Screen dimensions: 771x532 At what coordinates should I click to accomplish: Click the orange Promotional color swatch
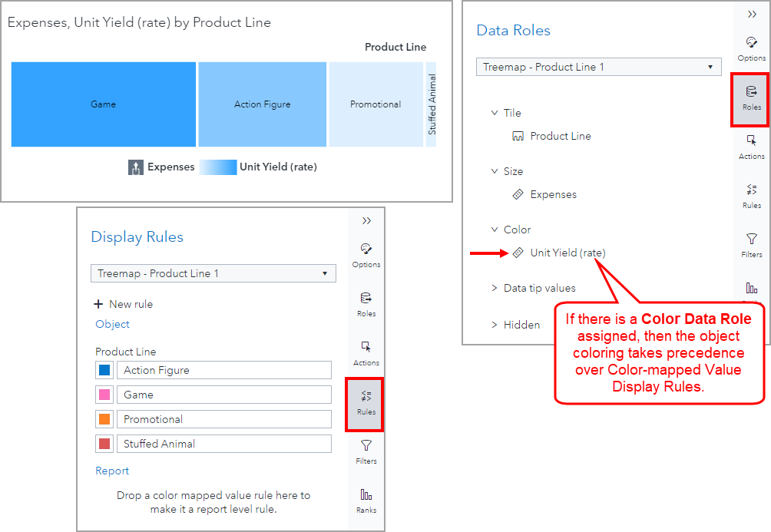[104, 419]
